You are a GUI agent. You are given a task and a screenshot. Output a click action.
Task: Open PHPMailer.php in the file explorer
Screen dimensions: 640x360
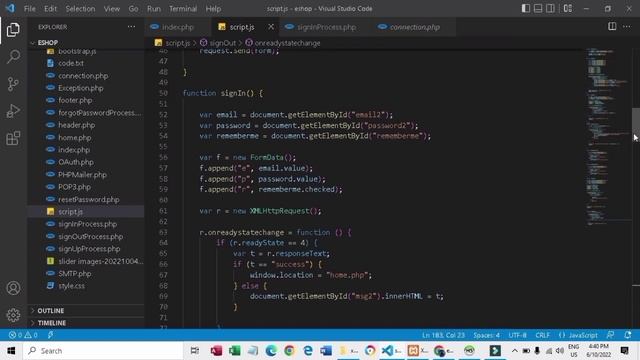[82, 175]
